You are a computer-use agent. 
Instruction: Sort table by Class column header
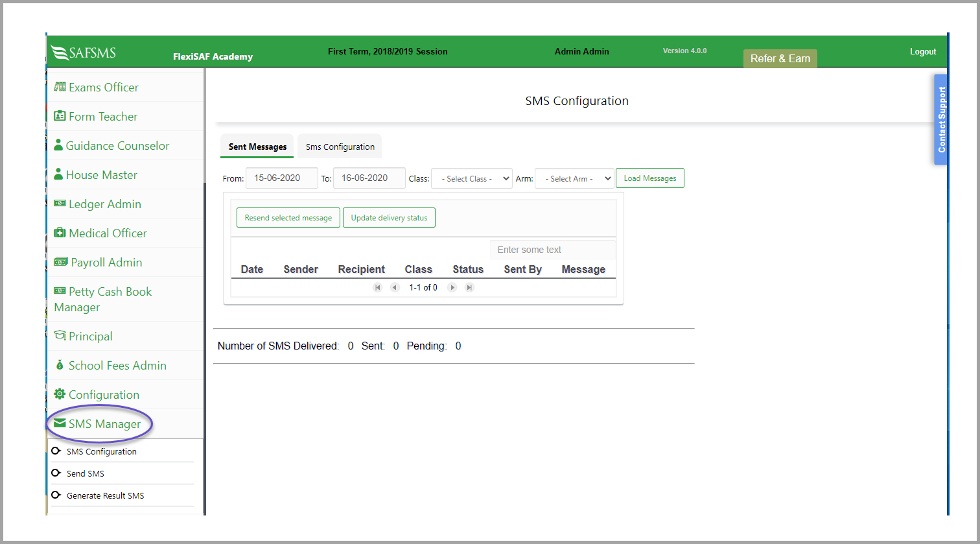419,269
